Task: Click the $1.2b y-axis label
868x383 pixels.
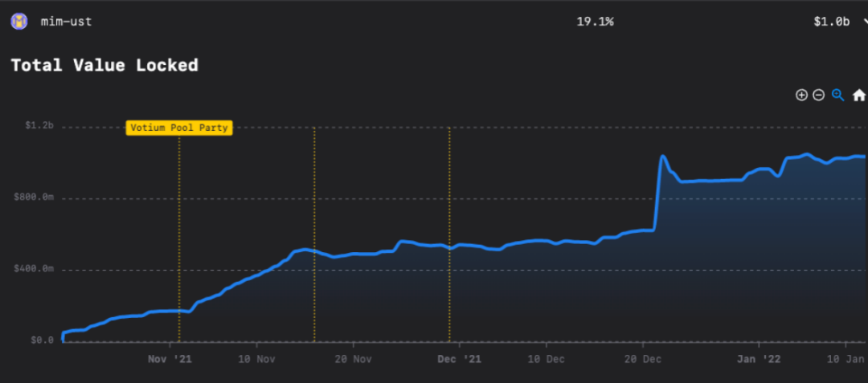Action: click(x=39, y=126)
